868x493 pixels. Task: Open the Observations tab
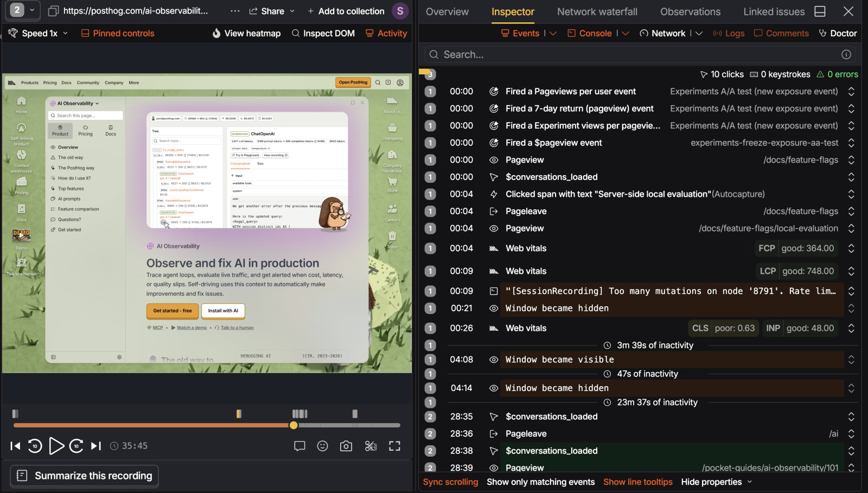(690, 11)
